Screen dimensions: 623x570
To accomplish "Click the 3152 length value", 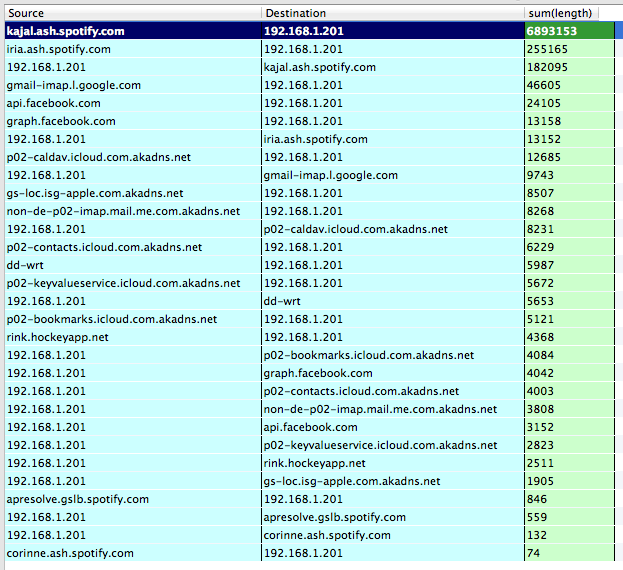I will click(540, 427).
